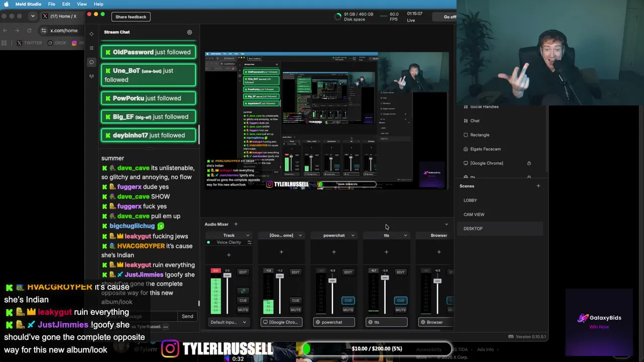Open the Edit menu
This screenshot has width=644, height=362.
point(66,4)
